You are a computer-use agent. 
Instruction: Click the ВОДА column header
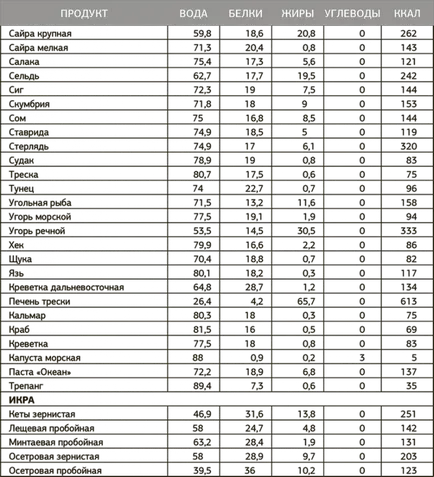click(193, 14)
